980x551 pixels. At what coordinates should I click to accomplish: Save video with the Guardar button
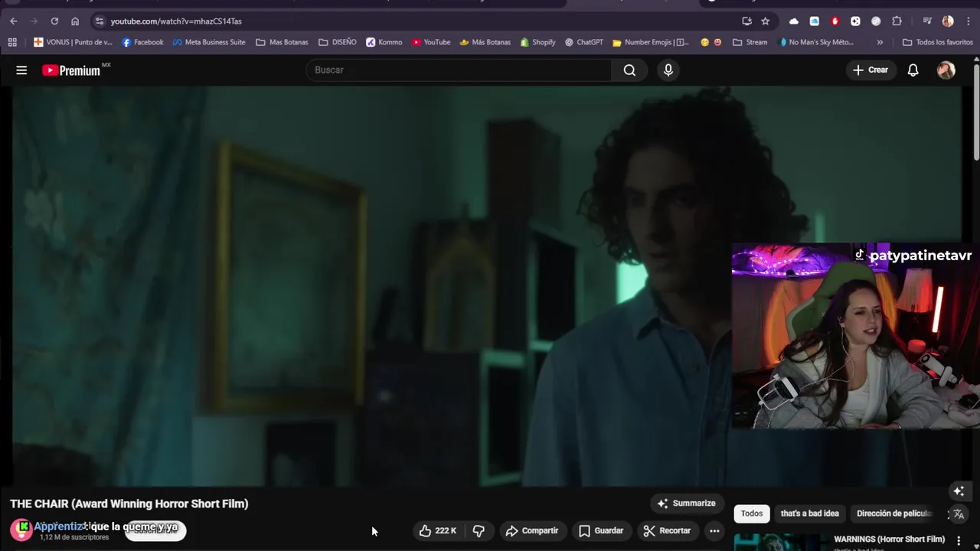pos(601,530)
